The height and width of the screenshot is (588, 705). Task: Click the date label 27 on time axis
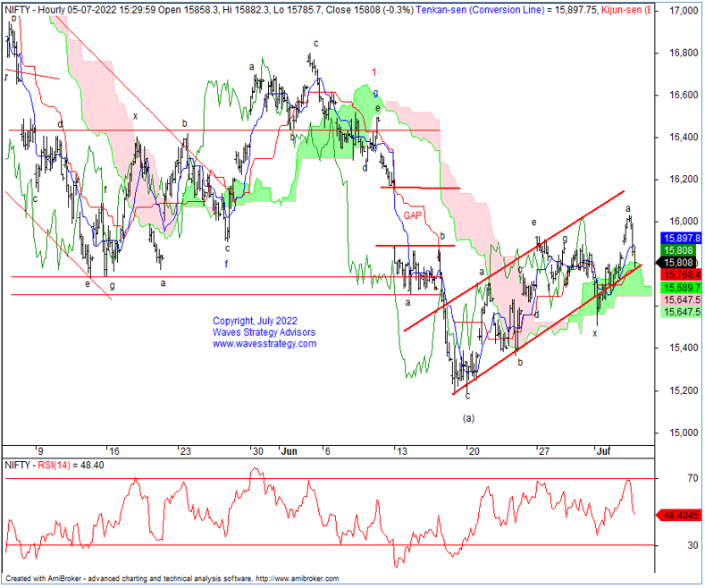coord(544,451)
